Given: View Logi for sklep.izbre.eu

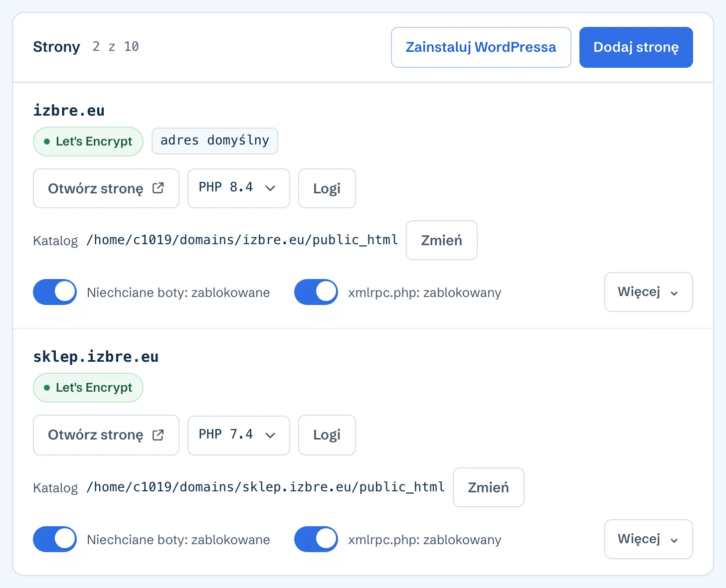Looking at the screenshot, I should point(327,435).
